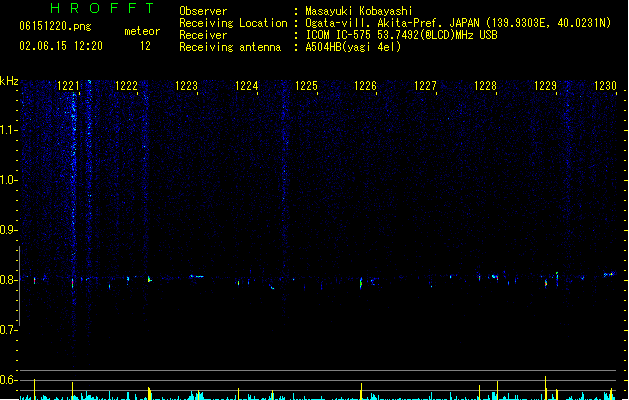
Task: Click the 1225 time marker
Action: 306,86
